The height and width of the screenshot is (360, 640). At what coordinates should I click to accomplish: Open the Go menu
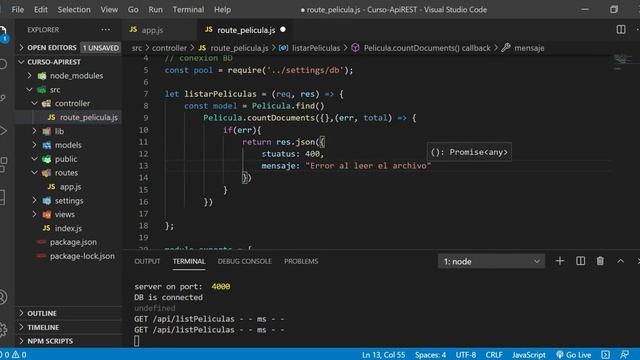click(133, 9)
